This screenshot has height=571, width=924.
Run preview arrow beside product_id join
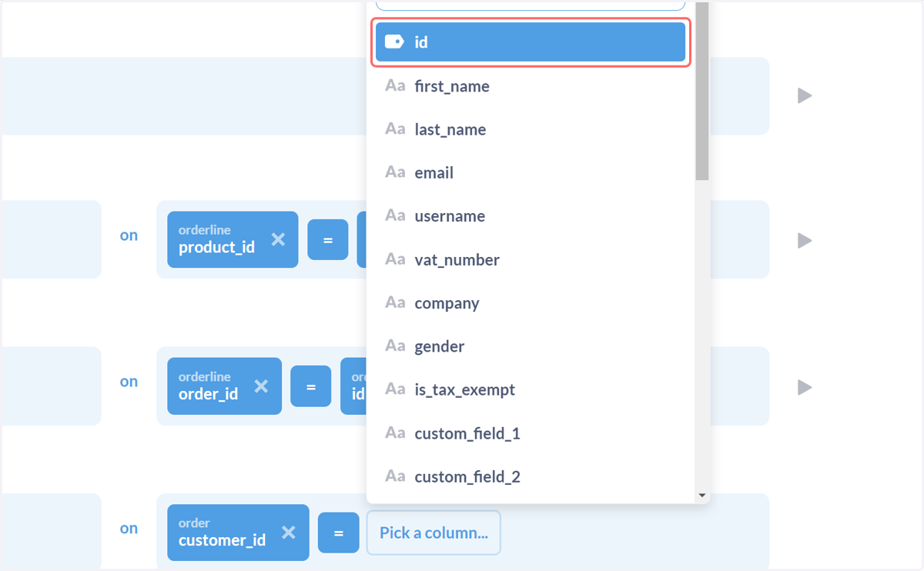[805, 240]
